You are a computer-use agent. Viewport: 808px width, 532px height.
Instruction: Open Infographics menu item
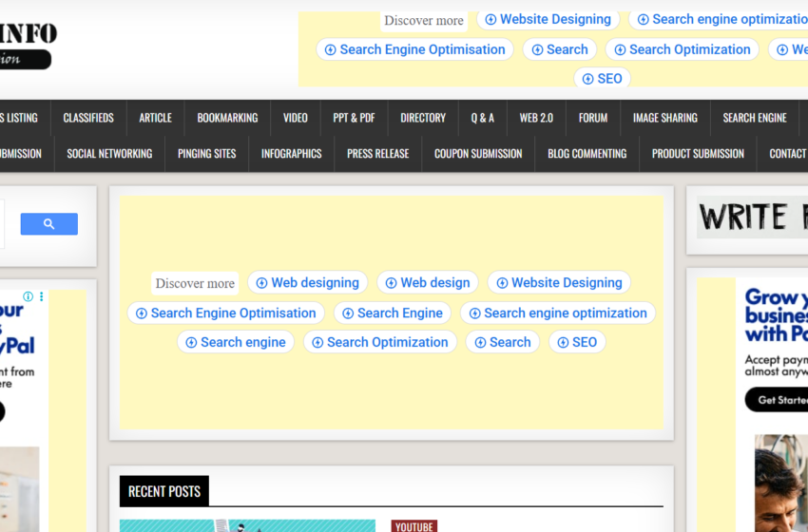tap(291, 154)
